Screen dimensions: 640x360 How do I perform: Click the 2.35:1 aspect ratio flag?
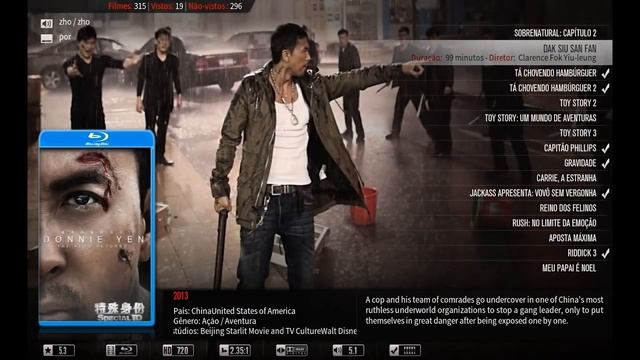click(235, 350)
